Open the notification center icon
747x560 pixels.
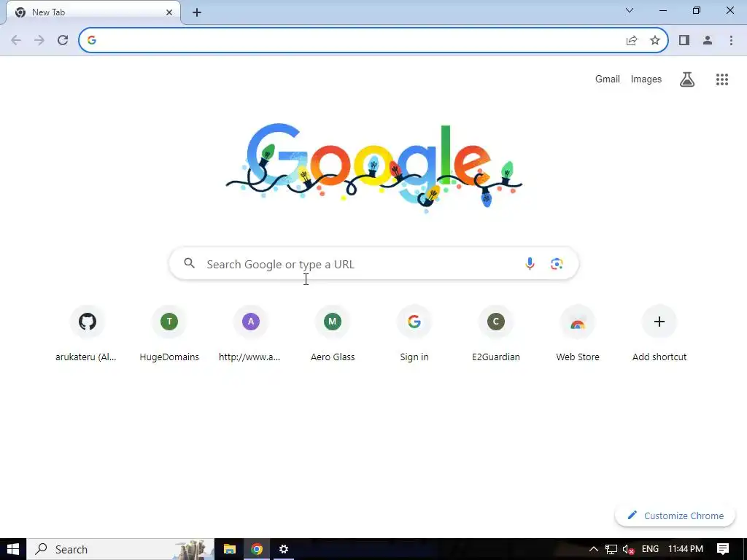[x=723, y=549]
